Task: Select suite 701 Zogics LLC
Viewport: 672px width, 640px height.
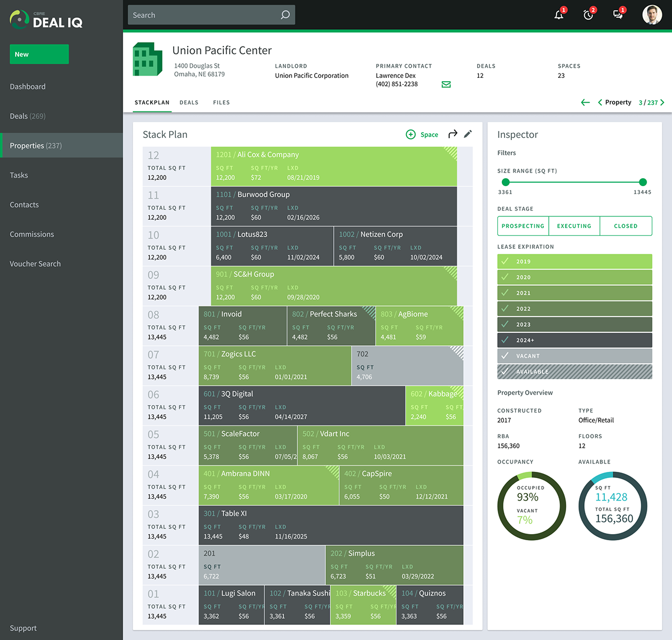Action: tap(274, 365)
